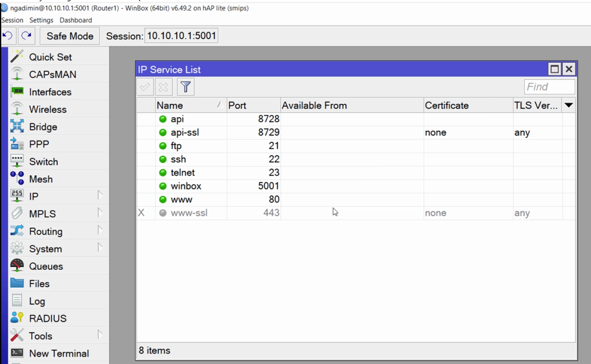The height and width of the screenshot is (364, 591).
Task: Close the IP Service List window
Action: point(569,69)
